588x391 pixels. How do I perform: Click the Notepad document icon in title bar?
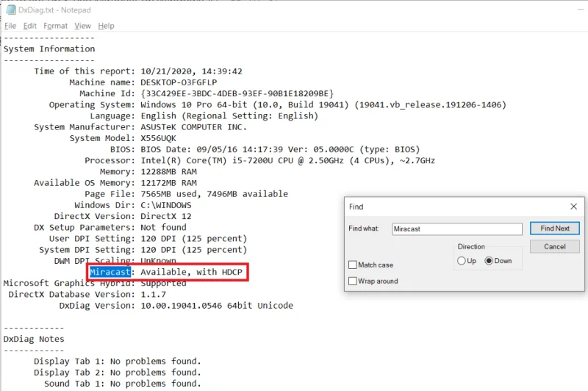point(11,10)
